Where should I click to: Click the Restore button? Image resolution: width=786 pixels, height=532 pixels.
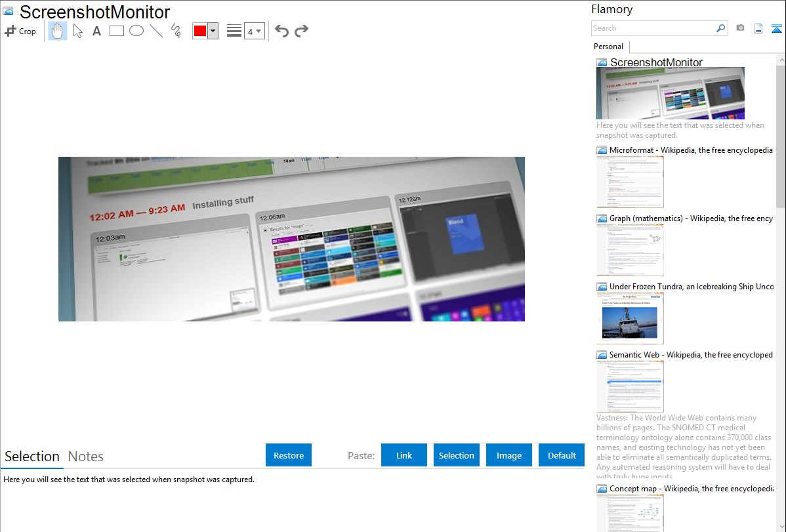pos(289,455)
